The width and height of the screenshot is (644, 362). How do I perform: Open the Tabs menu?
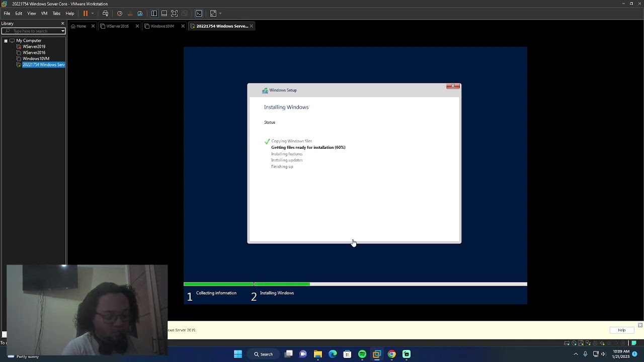pos(56,14)
